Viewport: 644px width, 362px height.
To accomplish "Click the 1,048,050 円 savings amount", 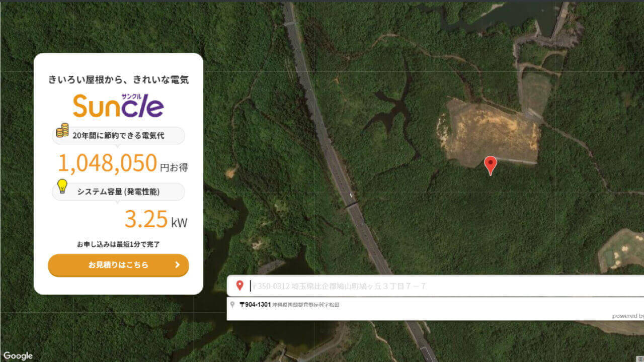I will click(123, 164).
